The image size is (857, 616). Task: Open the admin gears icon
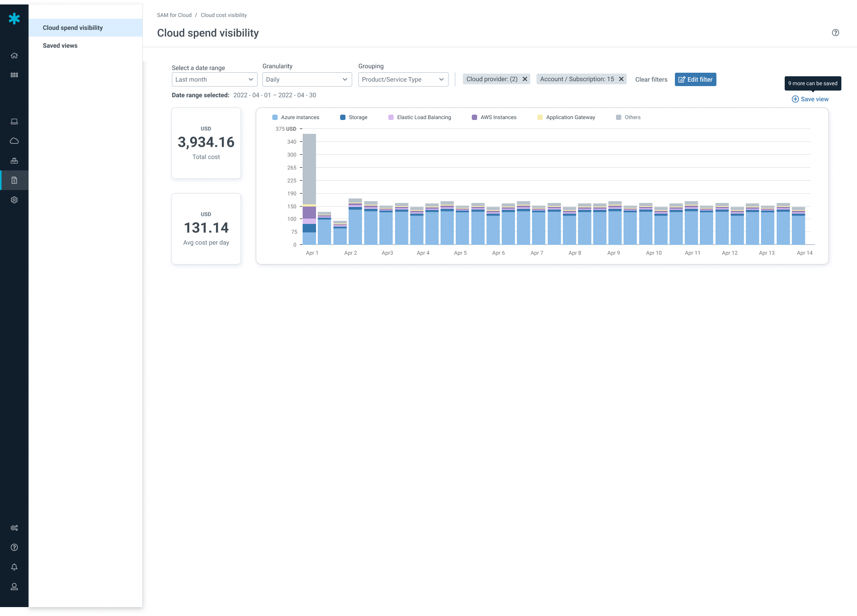[14, 528]
